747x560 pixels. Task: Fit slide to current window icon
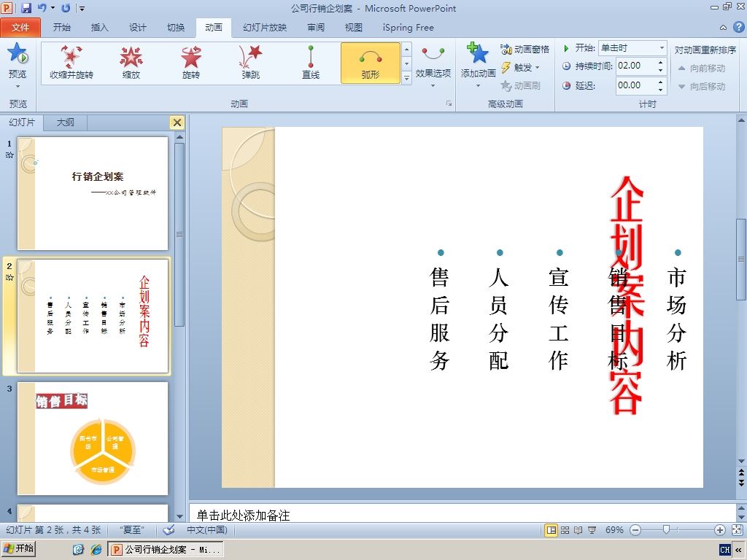pos(737,530)
